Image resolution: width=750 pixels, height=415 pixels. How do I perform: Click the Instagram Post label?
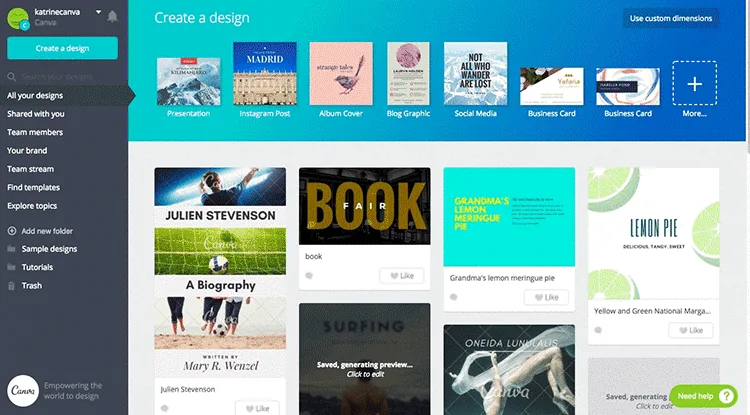tap(265, 114)
